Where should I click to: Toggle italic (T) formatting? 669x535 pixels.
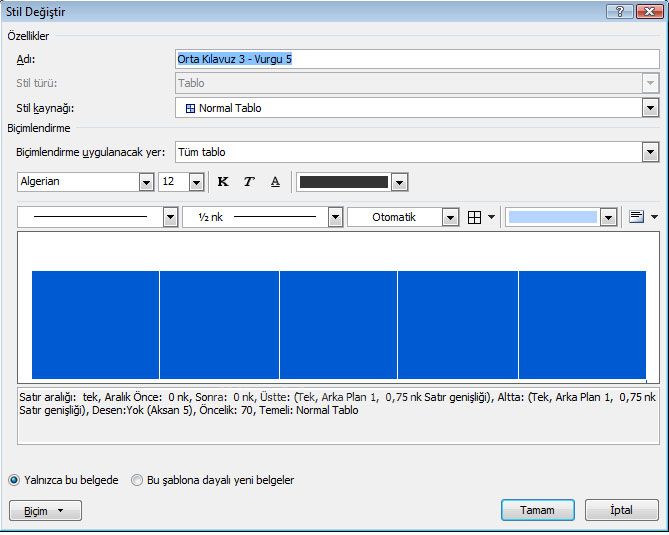249,182
